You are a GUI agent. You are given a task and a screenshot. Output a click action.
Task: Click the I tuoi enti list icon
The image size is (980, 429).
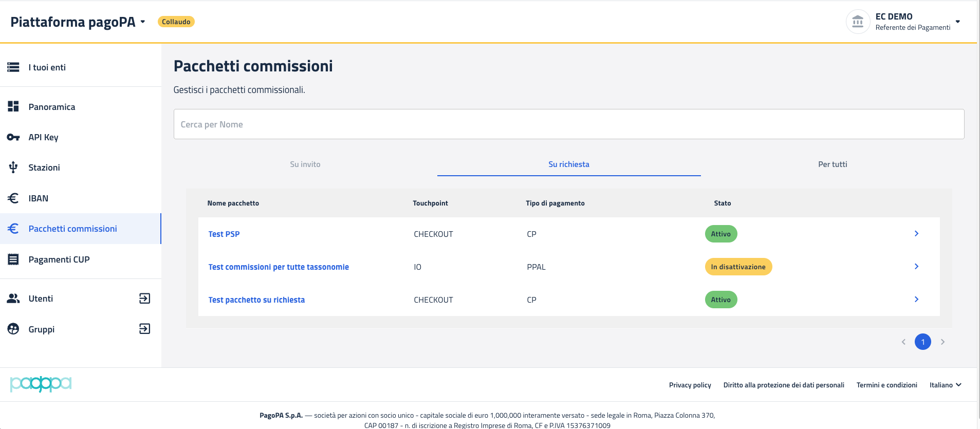[13, 67]
